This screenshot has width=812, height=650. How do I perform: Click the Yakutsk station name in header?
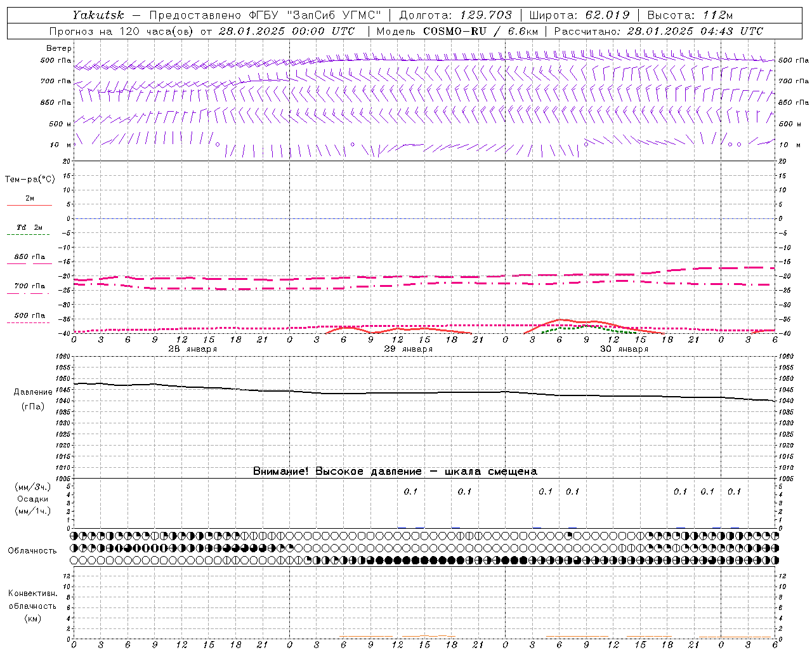coord(98,15)
